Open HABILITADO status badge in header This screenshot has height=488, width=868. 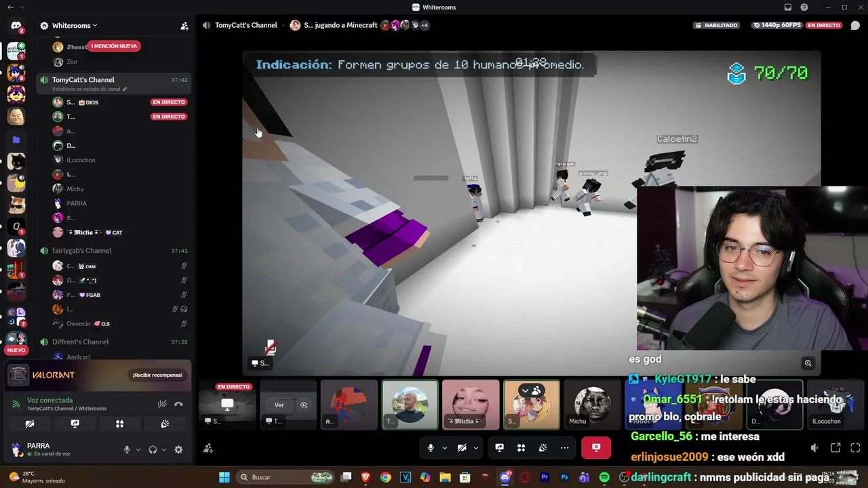point(716,25)
